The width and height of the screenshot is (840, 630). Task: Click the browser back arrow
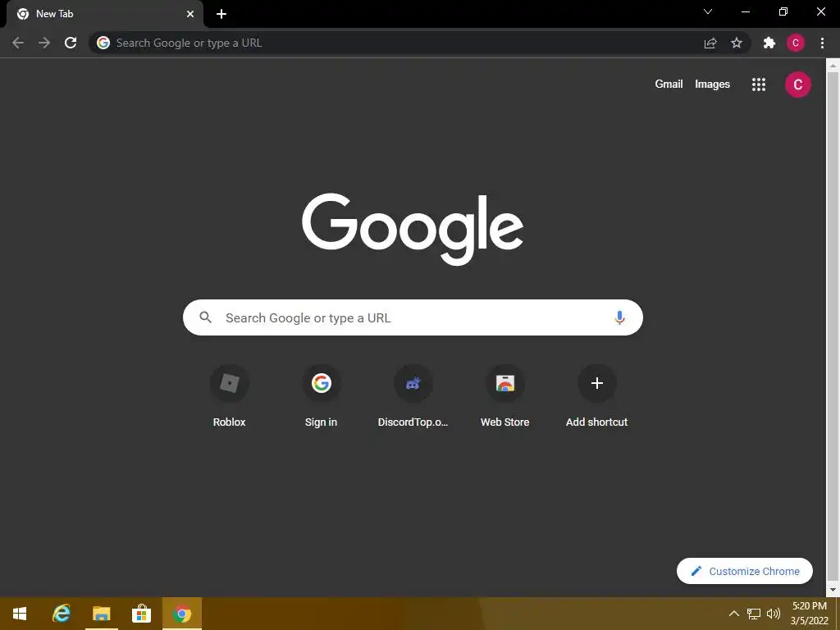pos(18,43)
